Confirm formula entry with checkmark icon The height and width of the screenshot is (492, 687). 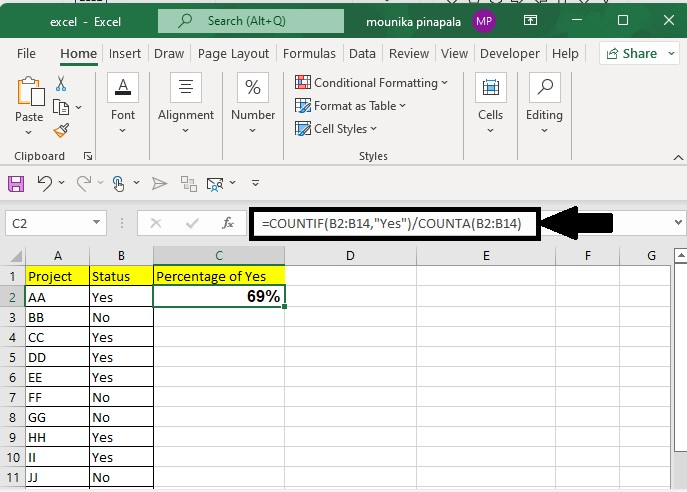192,223
